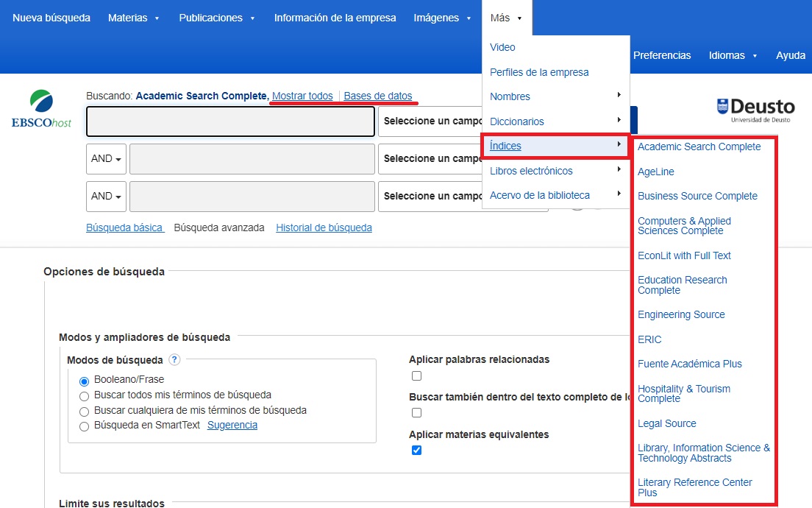The width and height of the screenshot is (812, 508).
Task: Select Literary Reference Center Plus index
Action: (x=694, y=487)
